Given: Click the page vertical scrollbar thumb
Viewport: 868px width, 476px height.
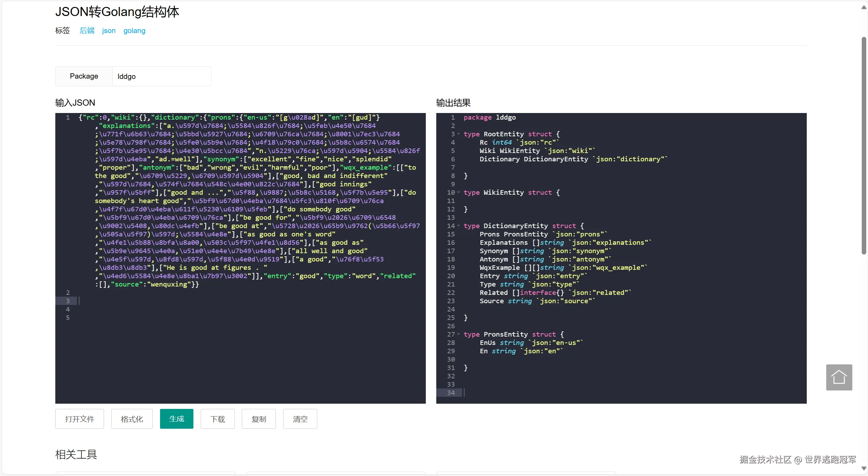Looking at the screenshot, I should [864, 146].
